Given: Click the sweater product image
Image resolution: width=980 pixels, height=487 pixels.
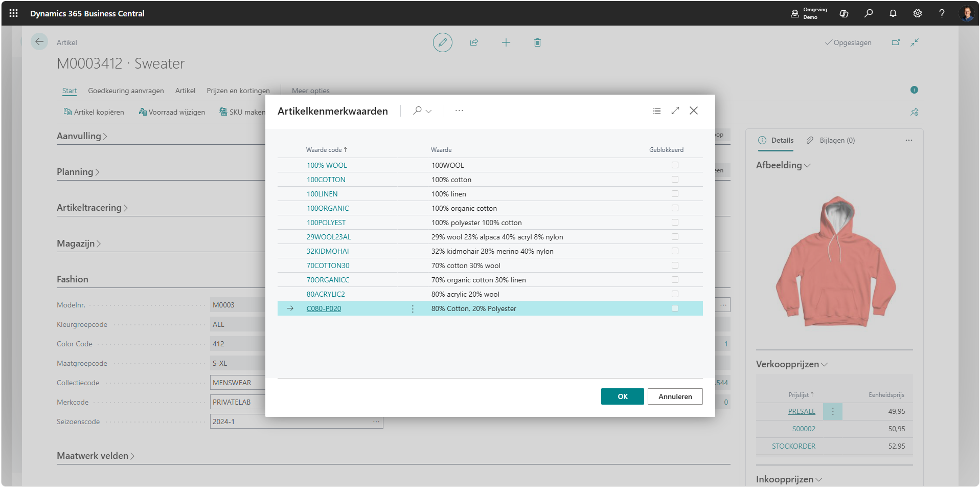Looking at the screenshot, I should [x=836, y=261].
